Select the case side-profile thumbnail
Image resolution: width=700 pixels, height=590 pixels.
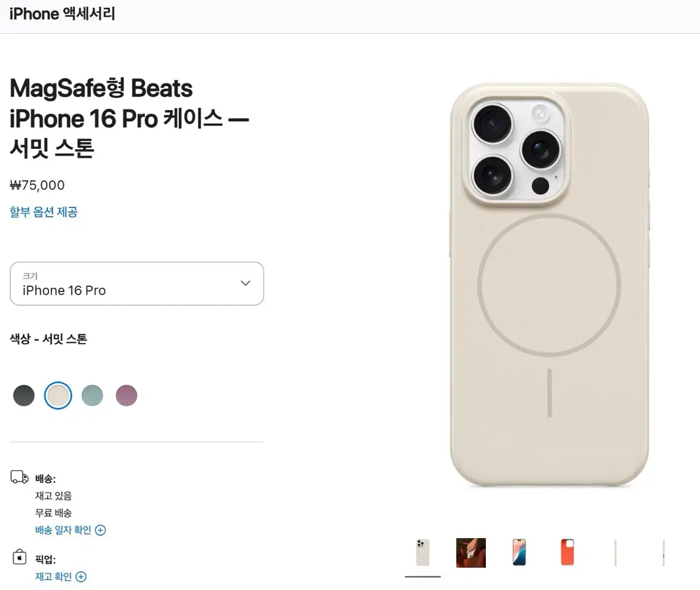click(x=615, y=553)
